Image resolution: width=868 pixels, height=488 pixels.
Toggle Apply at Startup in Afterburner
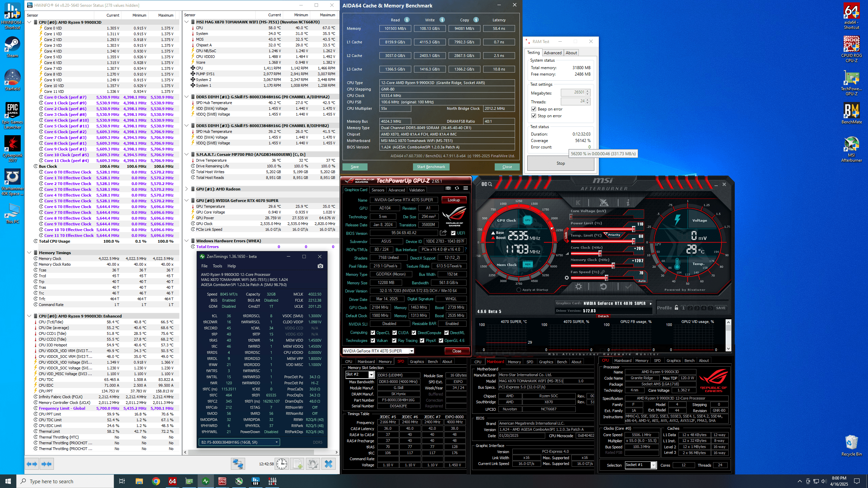pos(519,290)
